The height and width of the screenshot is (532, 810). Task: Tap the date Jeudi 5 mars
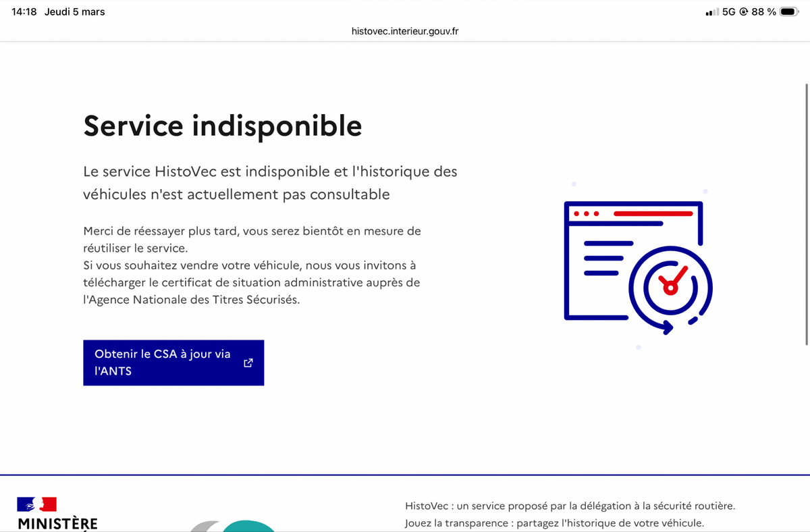point(75,11)
